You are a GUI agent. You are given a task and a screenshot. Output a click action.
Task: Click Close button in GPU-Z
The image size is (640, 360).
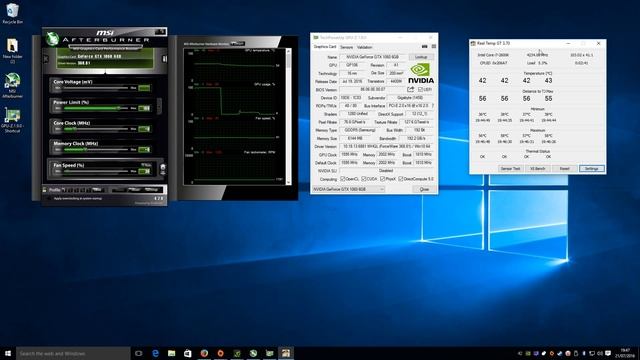click(x=424, y=189)
